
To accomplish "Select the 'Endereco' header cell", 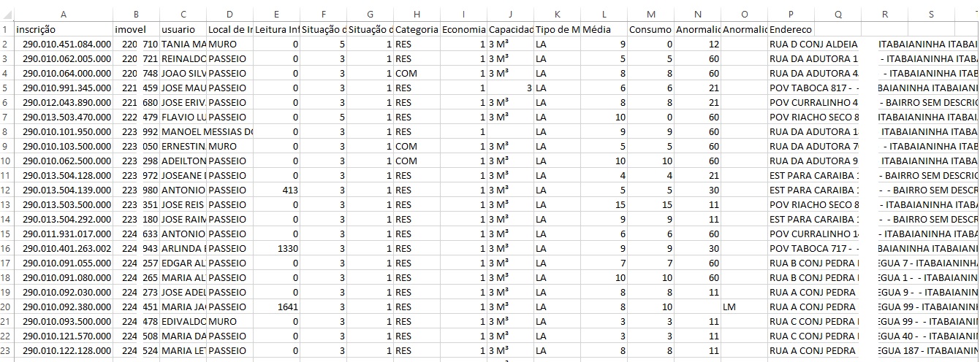I will point(790,29).
